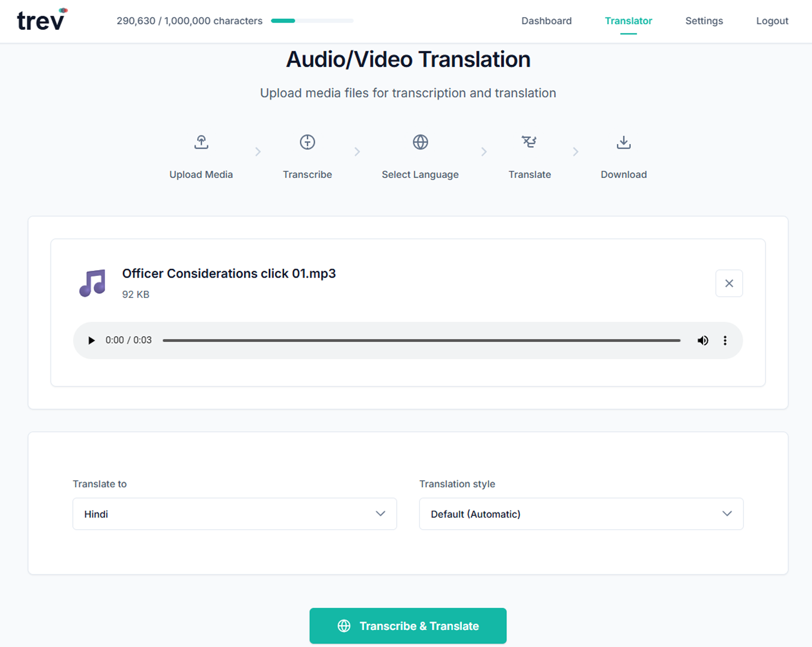Click the Logout link
Image resolution: width=812 pixels, height=647 pixels.
click(x=772, y=20)
